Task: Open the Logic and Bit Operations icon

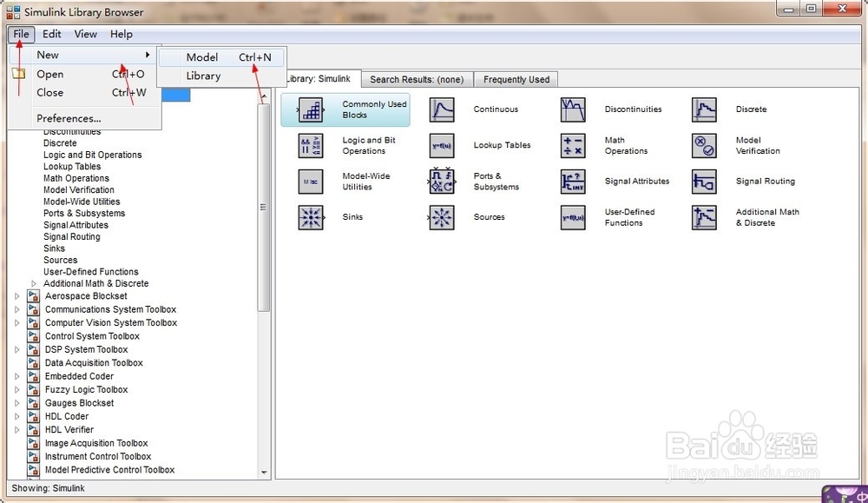Action: click(x=311, y=146)
